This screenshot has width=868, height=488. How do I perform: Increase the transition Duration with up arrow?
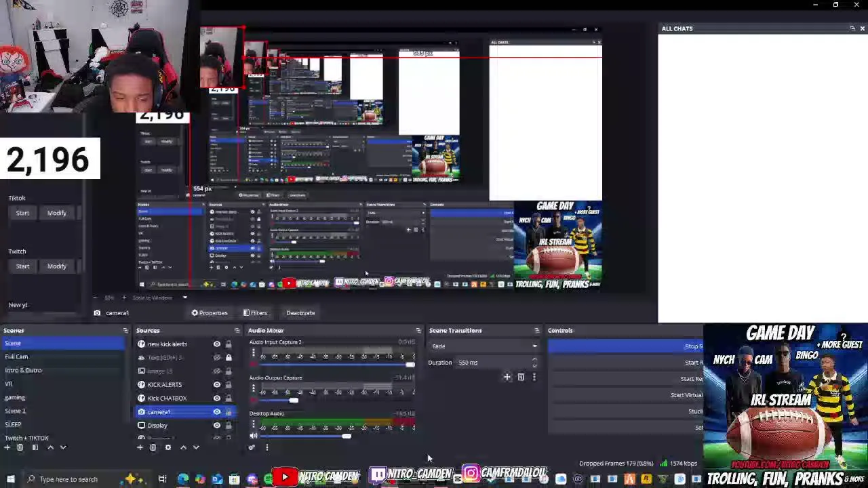[x=534, y=360]
